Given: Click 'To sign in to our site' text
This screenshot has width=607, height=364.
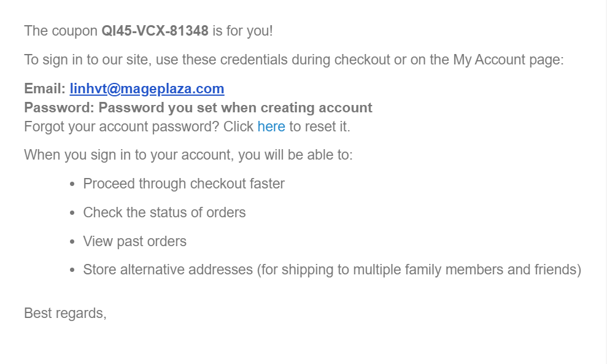Looking at the screenshot, I should 88,60.
